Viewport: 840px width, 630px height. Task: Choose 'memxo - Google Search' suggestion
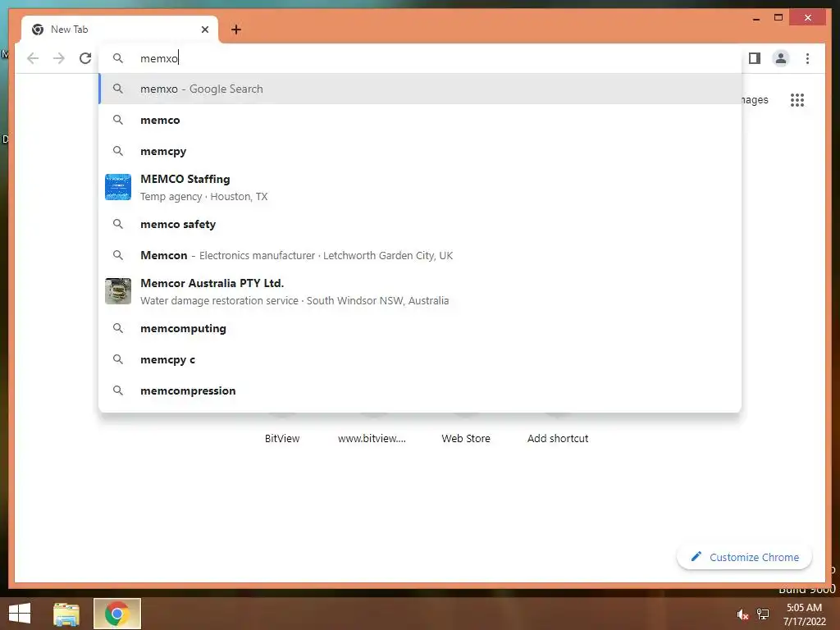420,89
